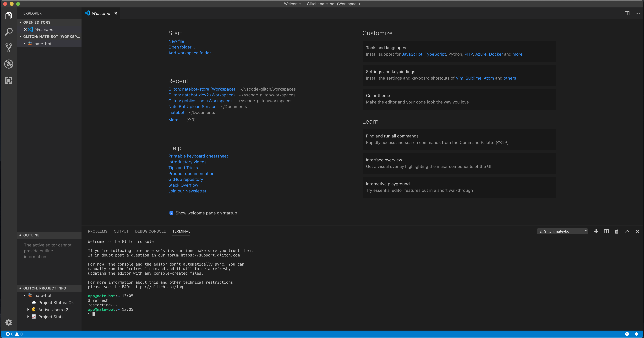644x338 pixels.
Task: Switch to the DEBUG CONSOLE tab
Action: (x=150, y=231)
